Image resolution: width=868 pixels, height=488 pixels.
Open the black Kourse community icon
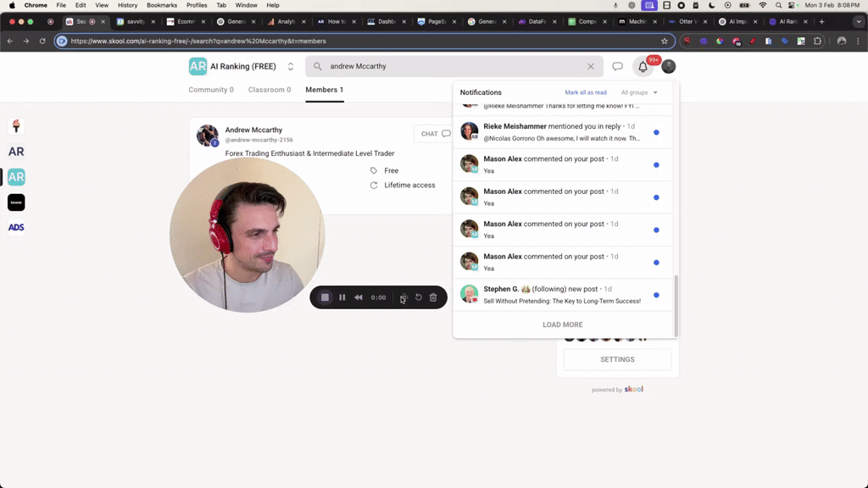16,202
